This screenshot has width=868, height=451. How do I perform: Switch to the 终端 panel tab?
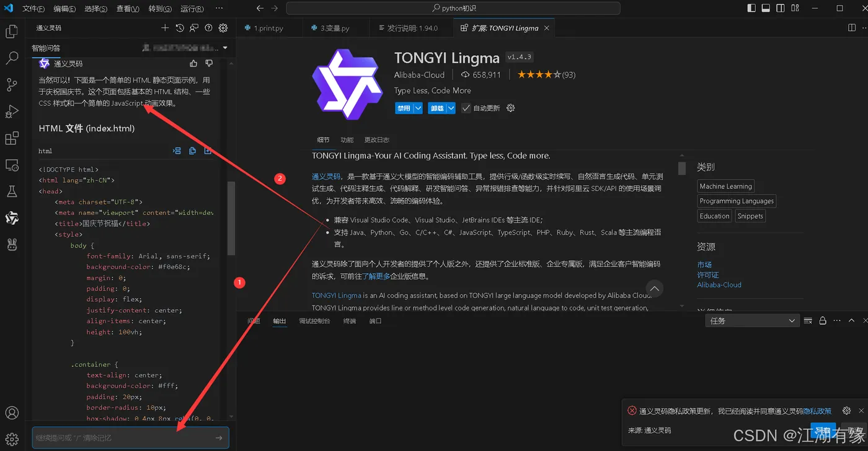point(350,321)
